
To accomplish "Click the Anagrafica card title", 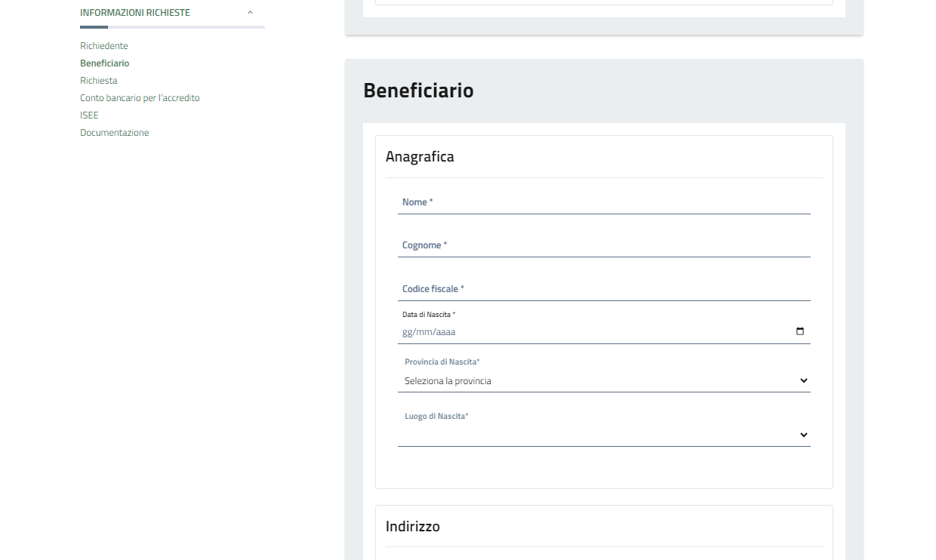I will point(420,157).
